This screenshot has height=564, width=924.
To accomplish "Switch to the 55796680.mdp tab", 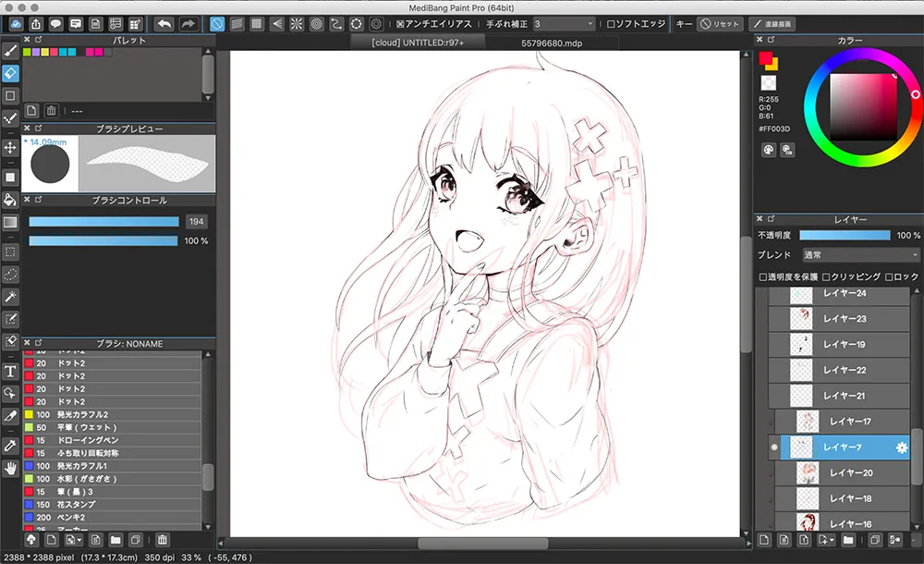I will click(550, 43).
